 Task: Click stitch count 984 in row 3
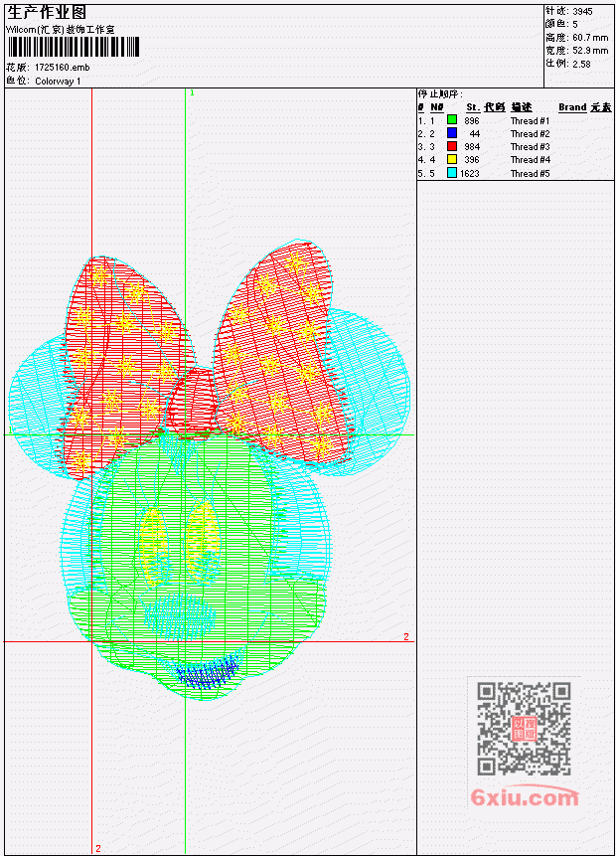[472, 147]
